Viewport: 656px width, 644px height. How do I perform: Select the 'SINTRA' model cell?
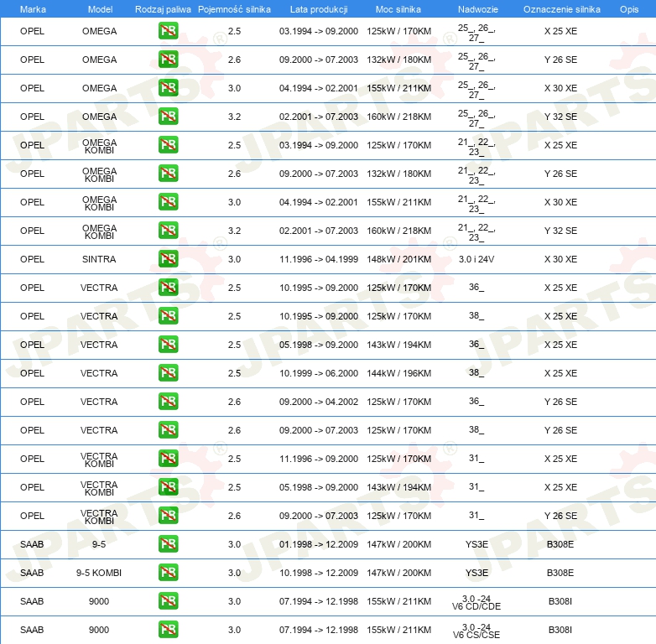pos(99,259)
